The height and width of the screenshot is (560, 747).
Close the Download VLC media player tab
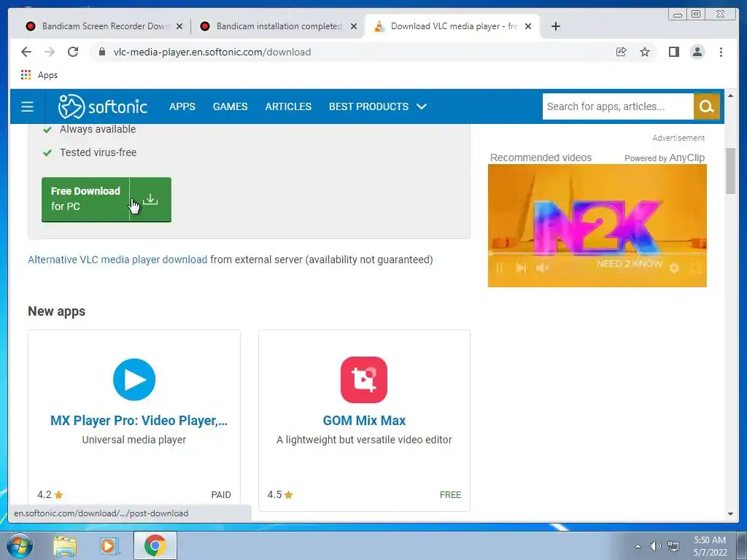pyautogui.click(x=528, y=26)
